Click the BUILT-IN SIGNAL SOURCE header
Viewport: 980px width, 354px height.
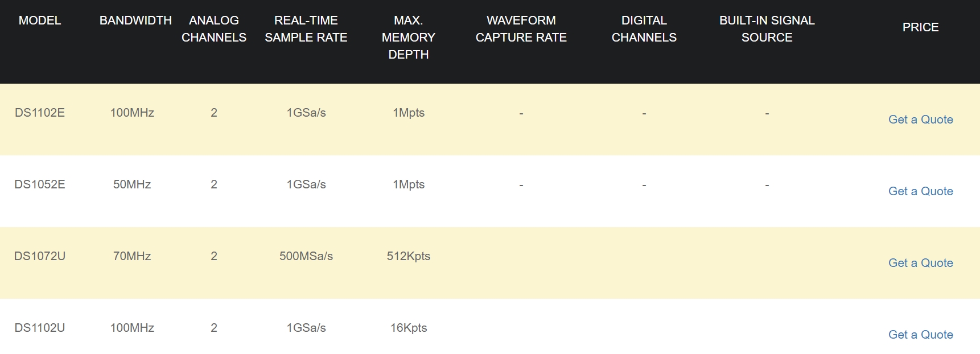[x=767, y=29]
